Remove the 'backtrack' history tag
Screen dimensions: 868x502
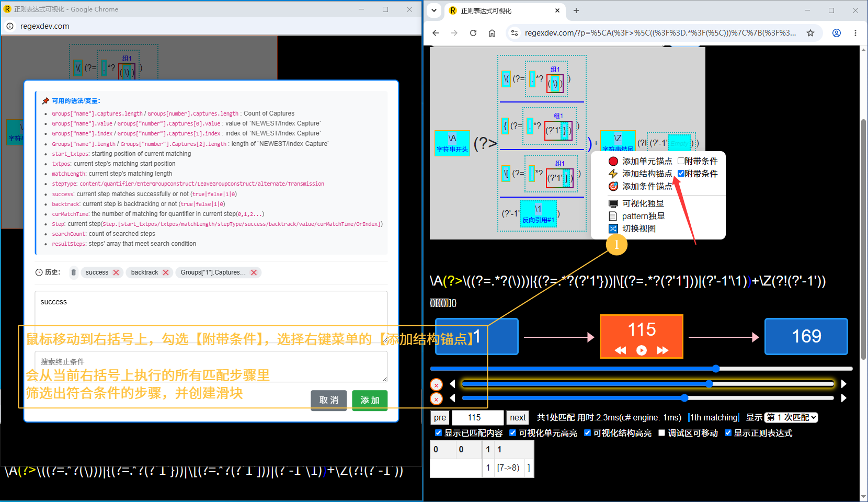[166, 272]
